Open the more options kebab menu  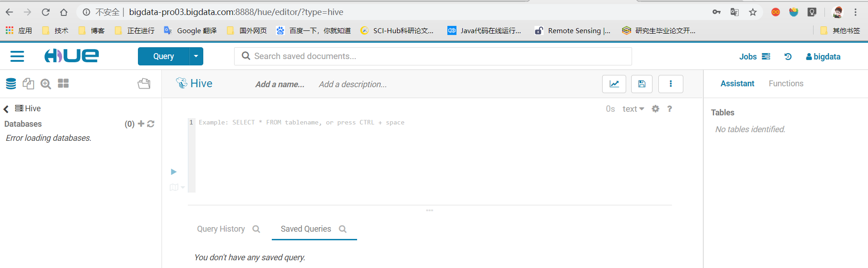pos(671,84)
